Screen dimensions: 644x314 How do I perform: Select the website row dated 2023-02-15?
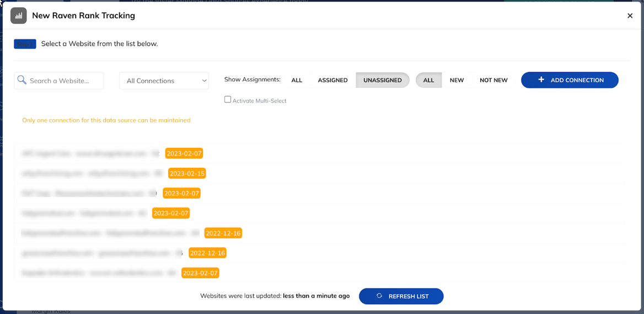click(319, 173)
